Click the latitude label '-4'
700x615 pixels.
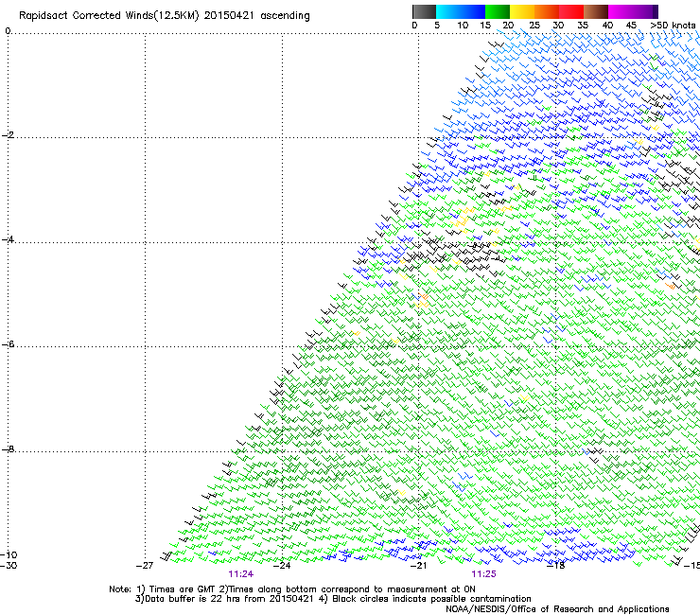pos(8,239)
